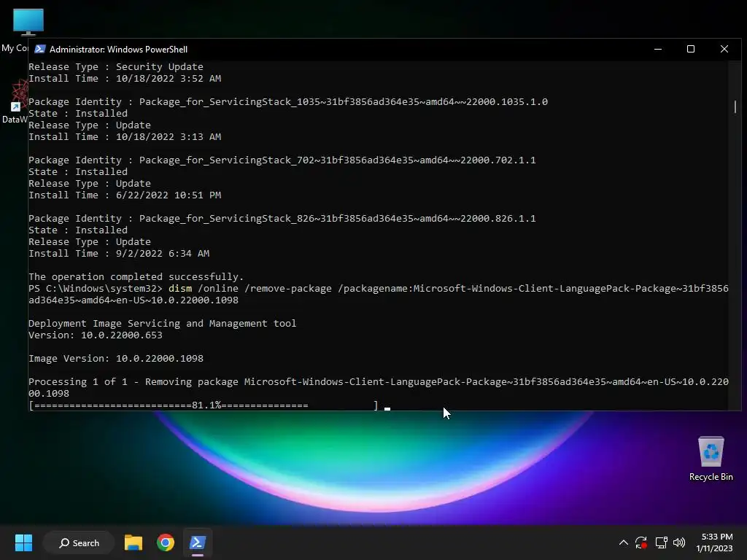
Task: Select the PowerShell taskbar icon
Action: coord(197,542)
